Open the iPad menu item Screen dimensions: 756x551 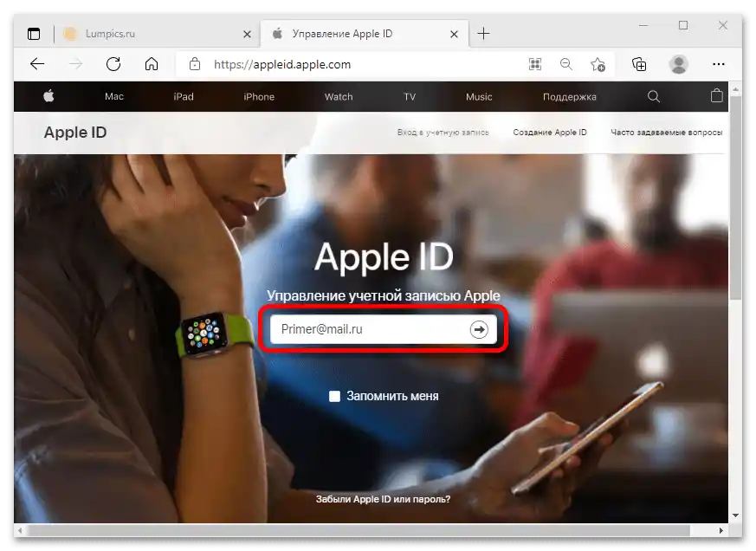click(x=184, y=96)
